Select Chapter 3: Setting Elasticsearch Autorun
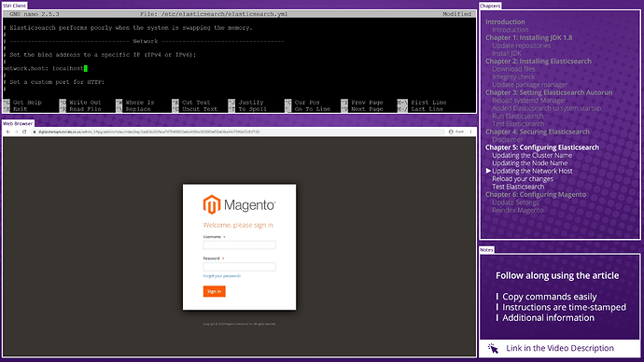644x362 pixels. (x=549, y=92)
